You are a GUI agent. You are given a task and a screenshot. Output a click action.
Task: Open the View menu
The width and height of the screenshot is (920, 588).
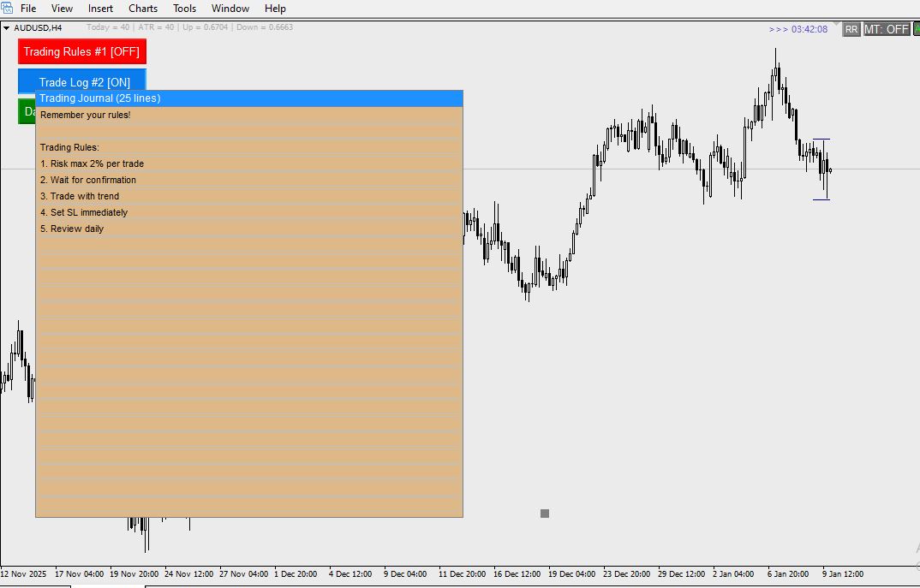[62, 9]
